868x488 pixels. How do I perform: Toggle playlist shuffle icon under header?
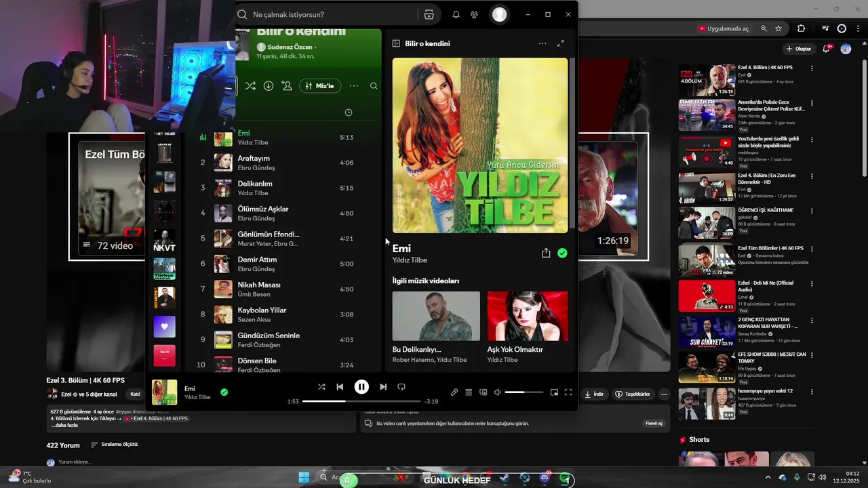pos(250,86)
